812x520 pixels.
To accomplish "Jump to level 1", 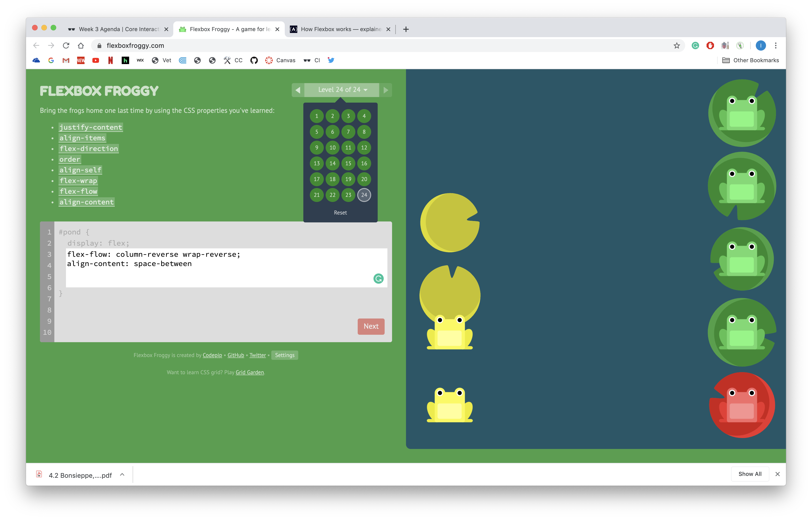I will pos(317,116).
